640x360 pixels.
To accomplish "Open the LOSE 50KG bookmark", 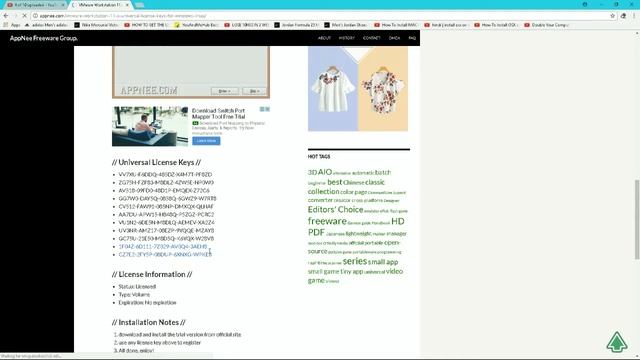I will [247, 25].
